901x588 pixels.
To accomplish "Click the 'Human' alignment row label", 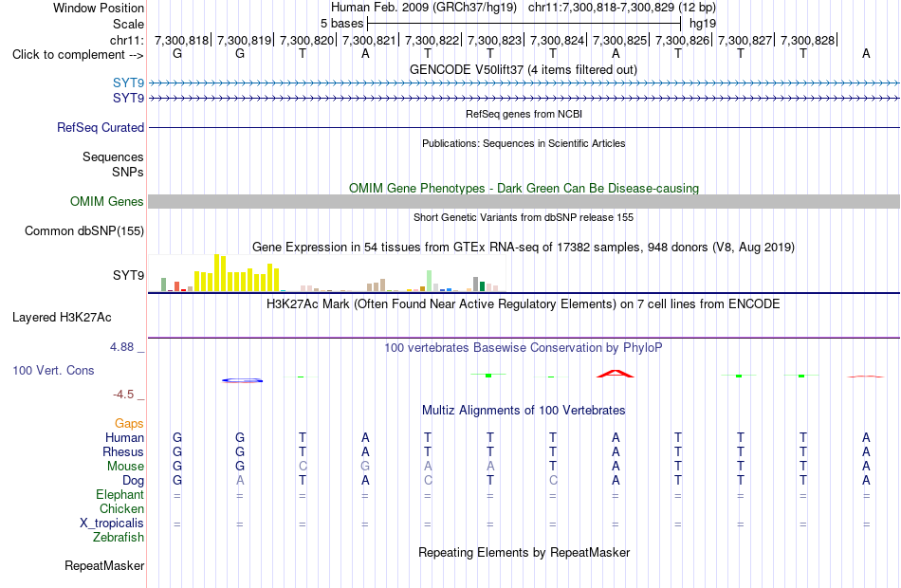I will (124, 438).
